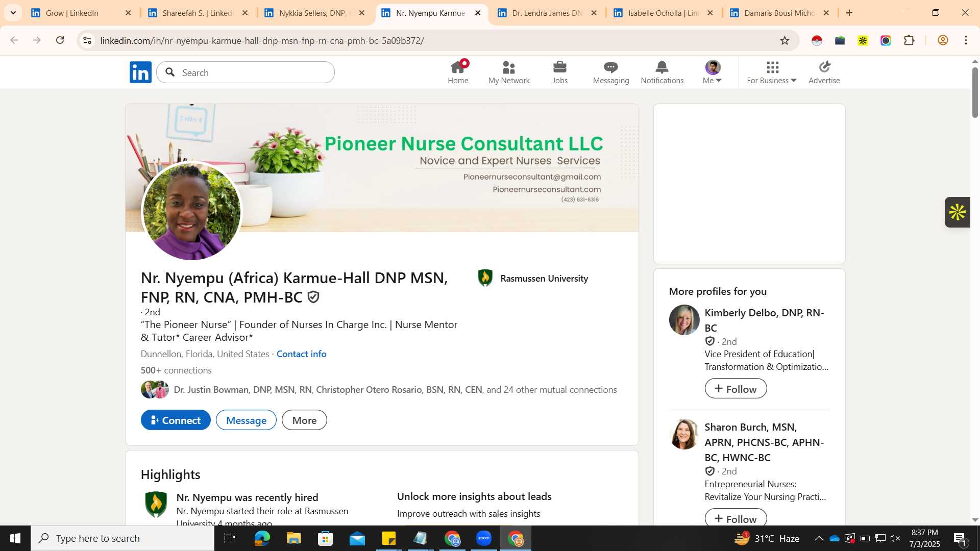Image resolution: width=980 pixels, height=551 pixels.
Task: Open Chrome three-dot menu
Action: tap(966, 40)
